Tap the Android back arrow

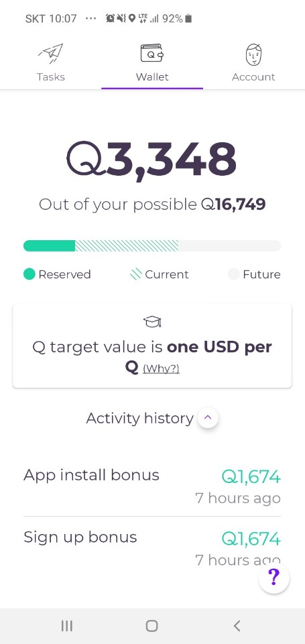tap(237, 625)
